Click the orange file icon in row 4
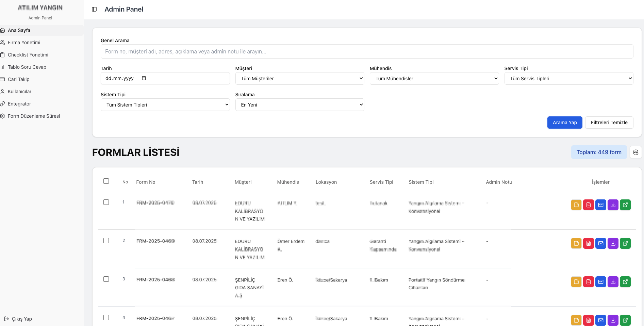Image resolution: width=644 pixels, height=326 pixels. tap(576, 320)
